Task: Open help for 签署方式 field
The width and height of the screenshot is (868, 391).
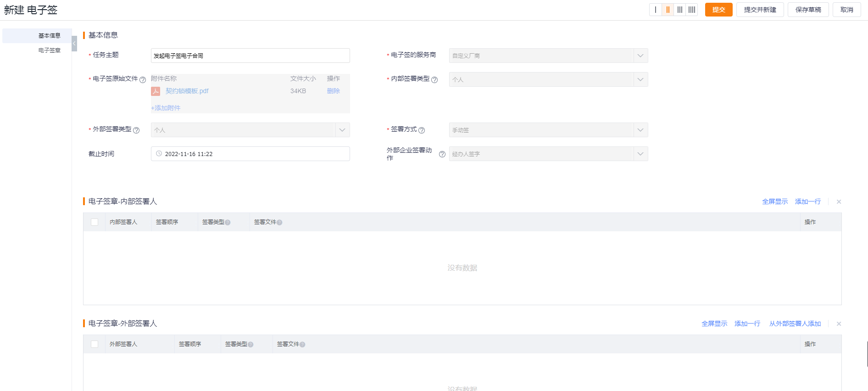Action: click(x=422, y=130)
